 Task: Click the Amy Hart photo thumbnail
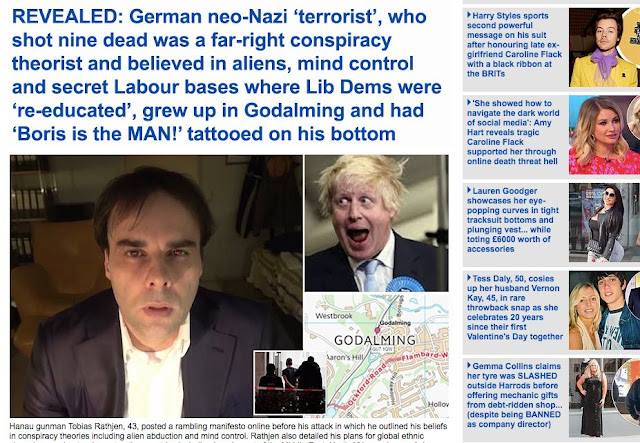(x=604, y=135)
